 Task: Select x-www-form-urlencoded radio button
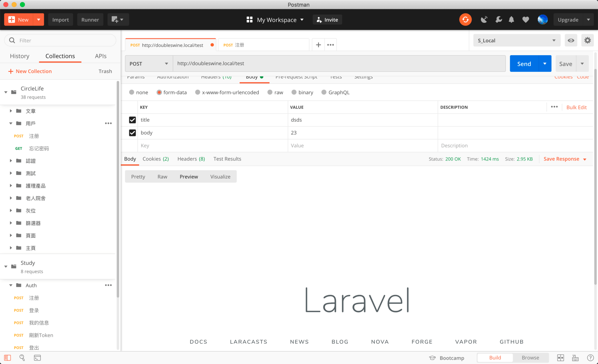click(198, 92)
